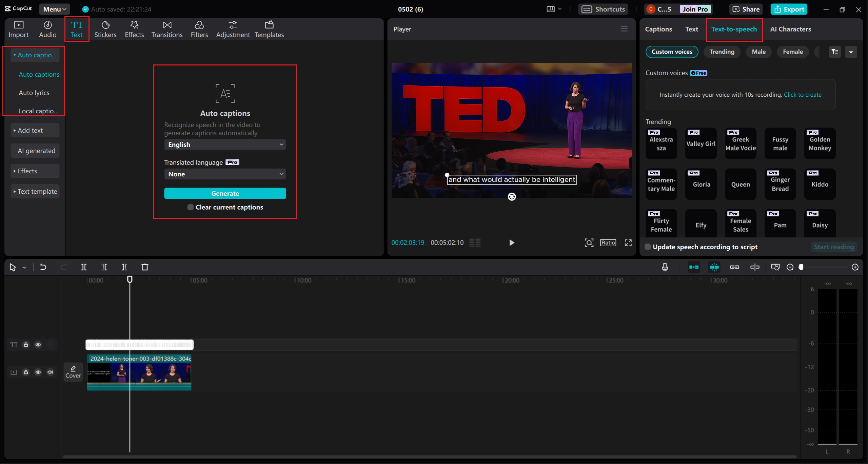This screenshot has height=464, width=868.
Task: Enable the Clear current captions checkbox
Action: (190, 207)
